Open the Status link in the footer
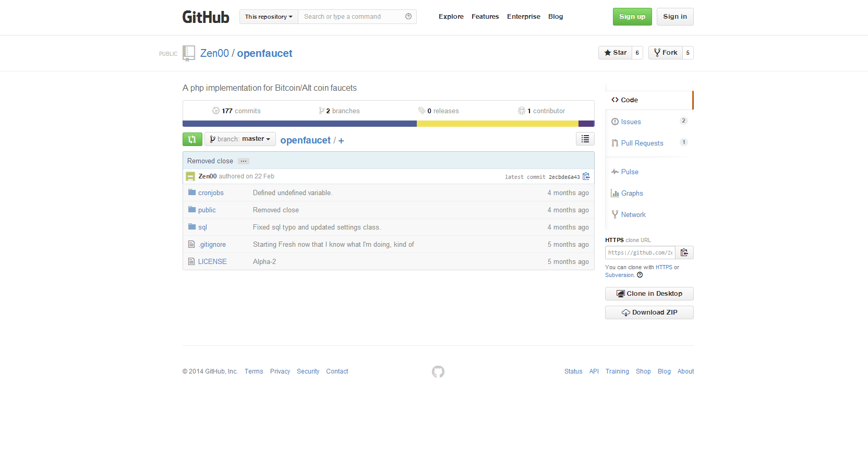 [573, 371]
